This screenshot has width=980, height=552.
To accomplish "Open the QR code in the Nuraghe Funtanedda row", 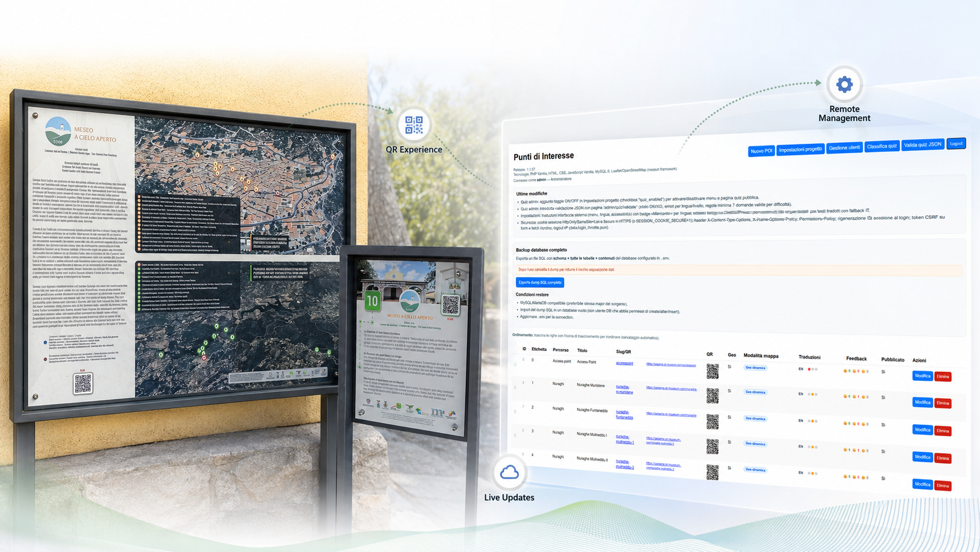I will [712, 421].
